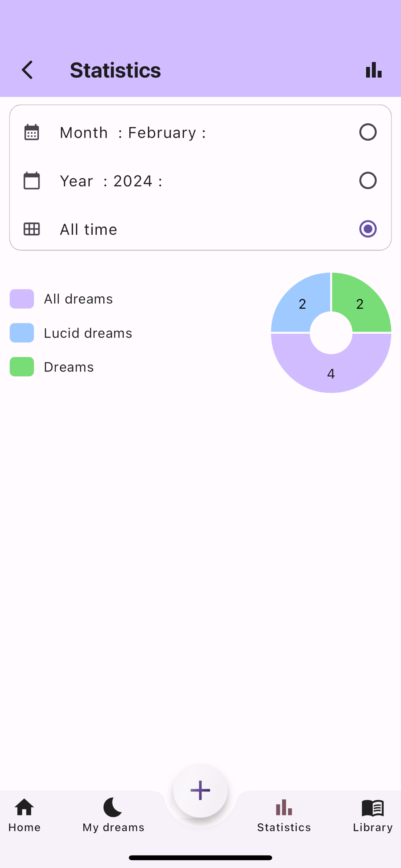The height and width of the screenshot is (868, 401).
Task: Tap the All time grid icon
Action: pos(32,229)
